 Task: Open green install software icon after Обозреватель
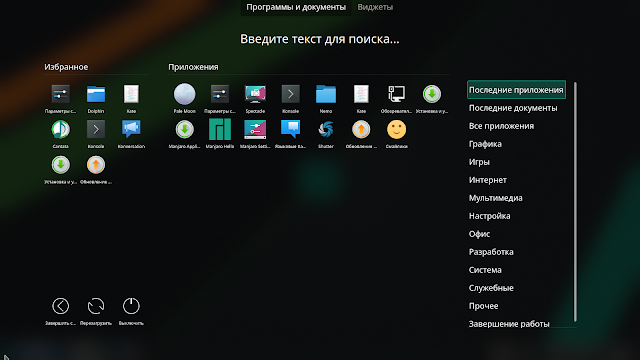pyautogui.click(x=432, y=94)
